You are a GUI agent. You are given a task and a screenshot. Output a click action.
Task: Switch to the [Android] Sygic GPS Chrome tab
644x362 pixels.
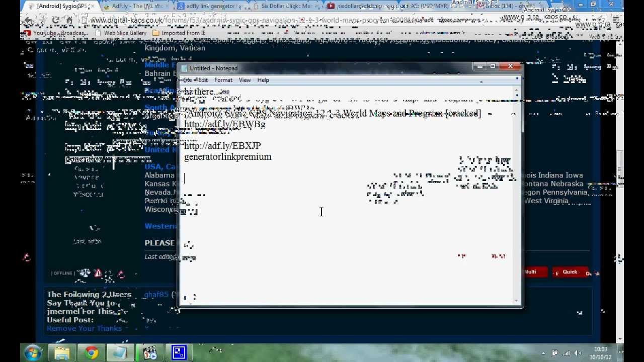tap(61, 7)
